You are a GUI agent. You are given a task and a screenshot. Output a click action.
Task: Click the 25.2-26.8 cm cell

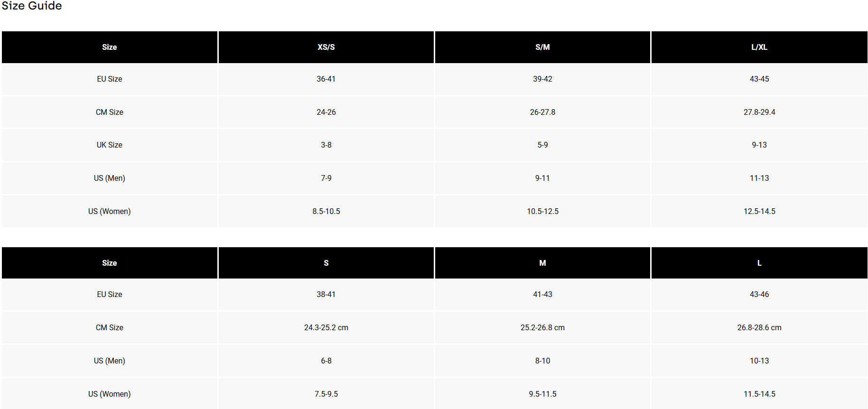(542, 327)
